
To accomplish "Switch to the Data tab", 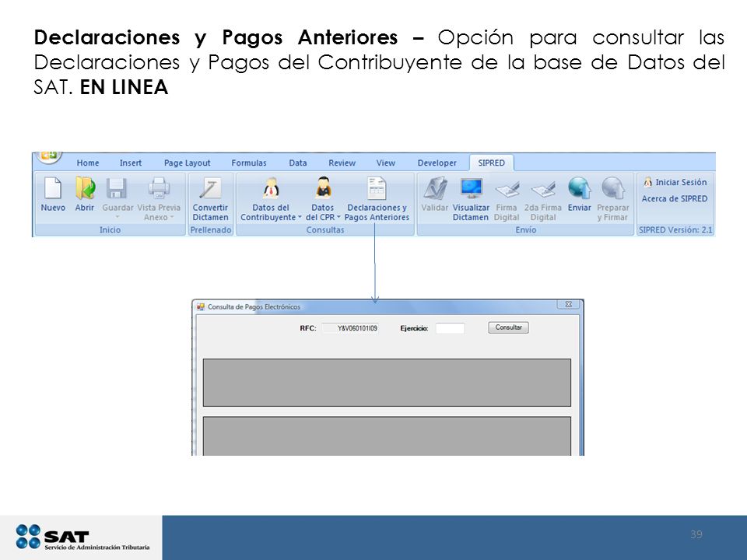I will click(x=298, y=163).
